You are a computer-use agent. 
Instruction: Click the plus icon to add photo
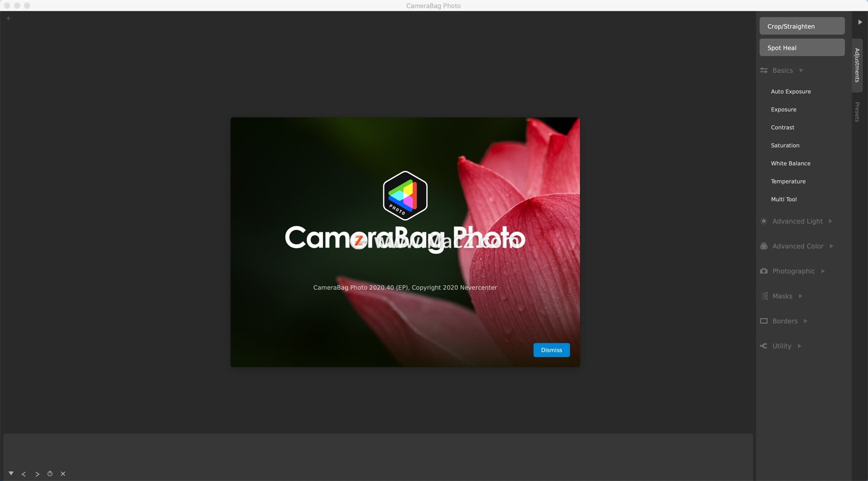tap(8, 18)
